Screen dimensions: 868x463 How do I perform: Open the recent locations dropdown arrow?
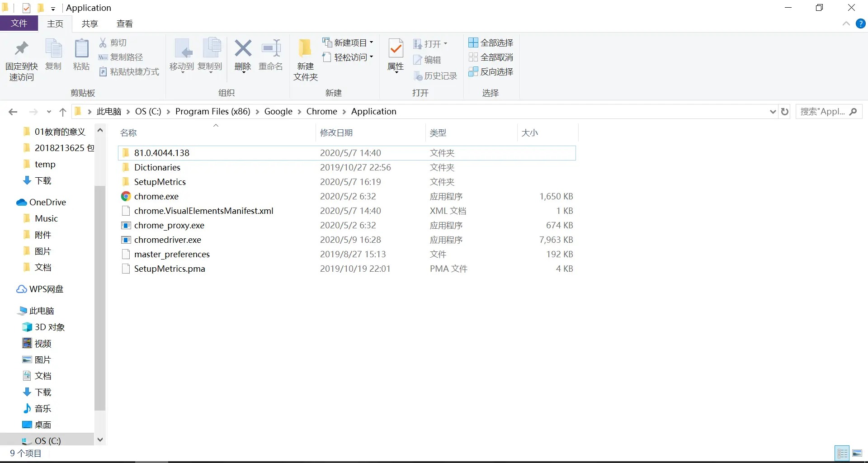[x=49, y=112]
